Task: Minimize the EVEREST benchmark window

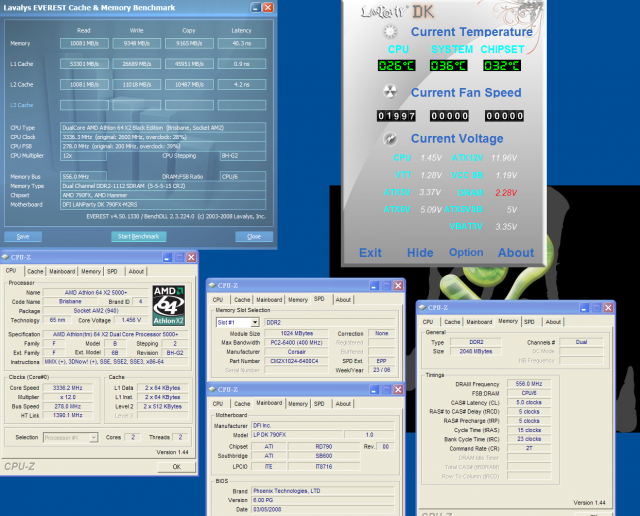Action: point(256,7)
